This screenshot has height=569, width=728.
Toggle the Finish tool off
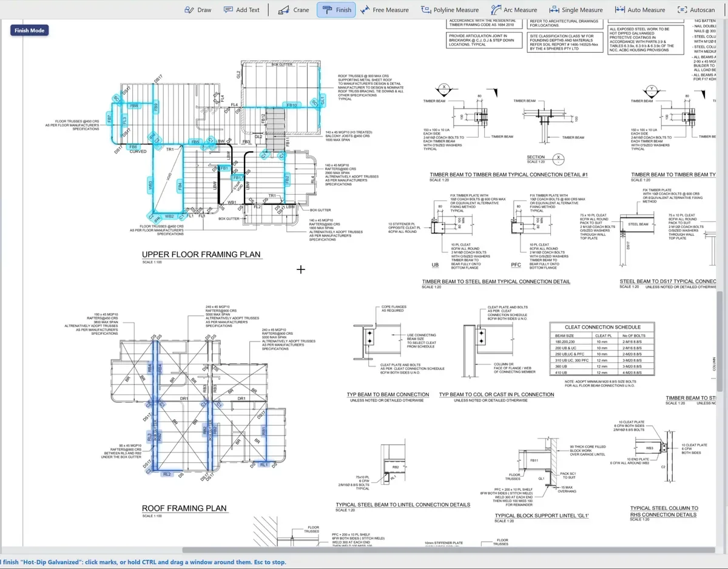pyautogui.click(x=336, y=10)
